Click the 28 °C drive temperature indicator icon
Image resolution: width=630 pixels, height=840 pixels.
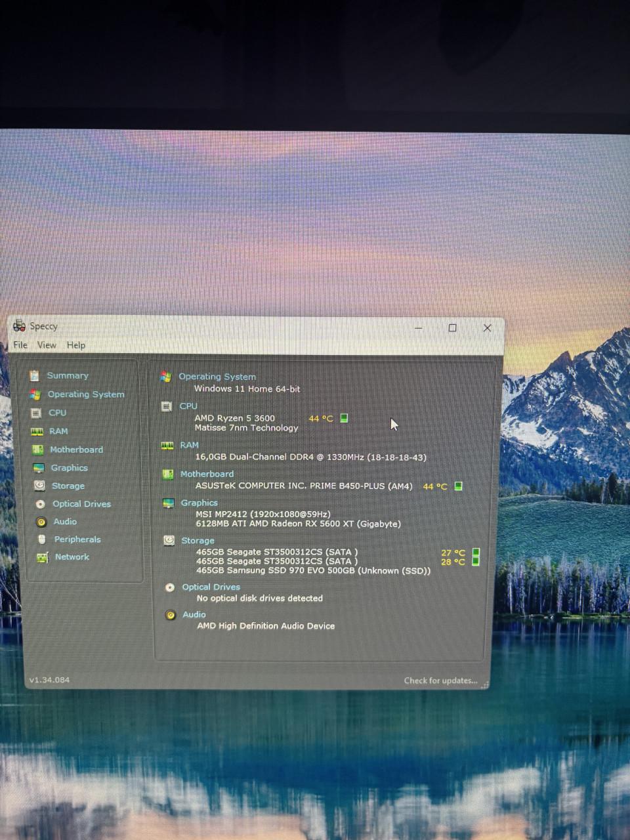tap(476, 562)
